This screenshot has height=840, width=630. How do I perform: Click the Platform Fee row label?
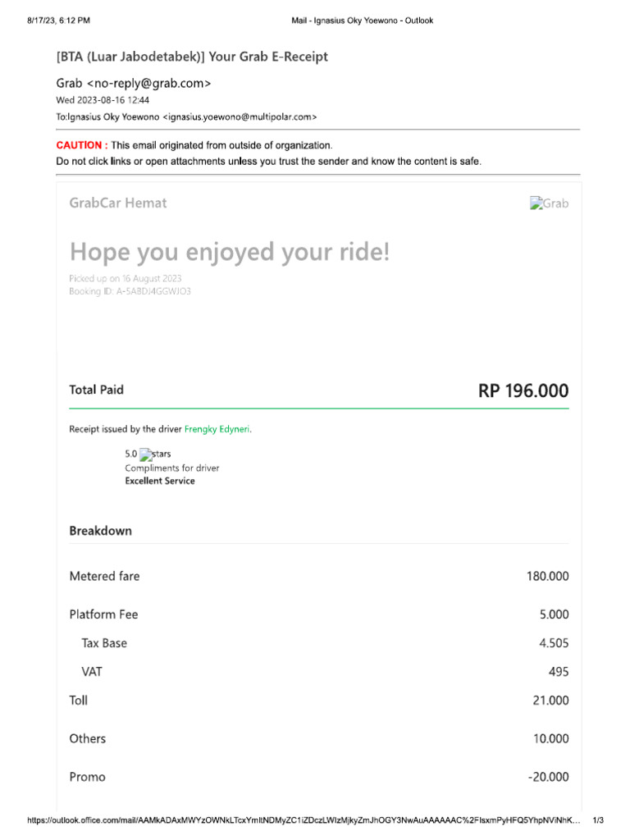point(103,614)
